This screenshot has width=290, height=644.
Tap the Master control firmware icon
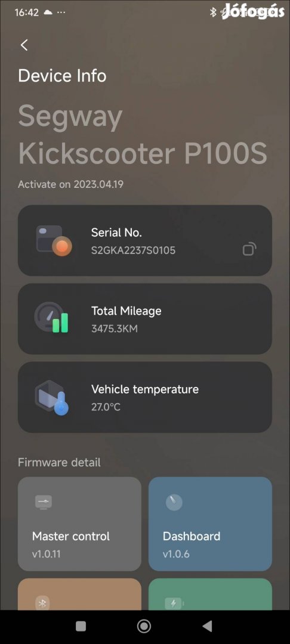tap(43, 502)
